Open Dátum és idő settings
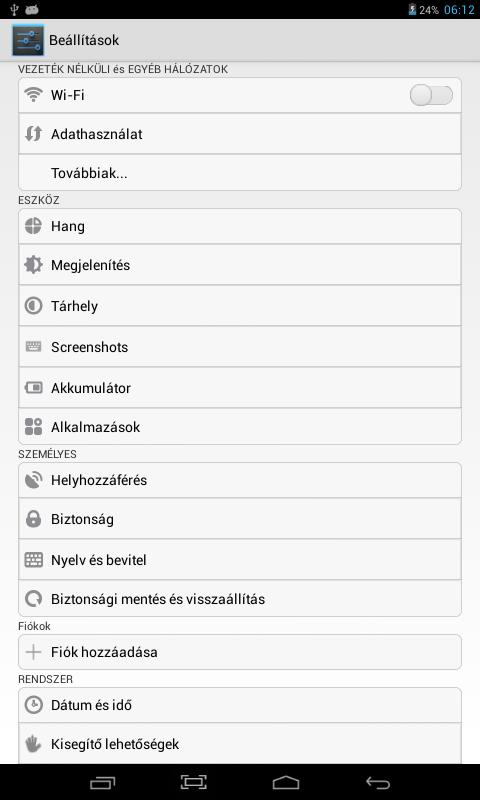480x800 pixels. point(240,705)
